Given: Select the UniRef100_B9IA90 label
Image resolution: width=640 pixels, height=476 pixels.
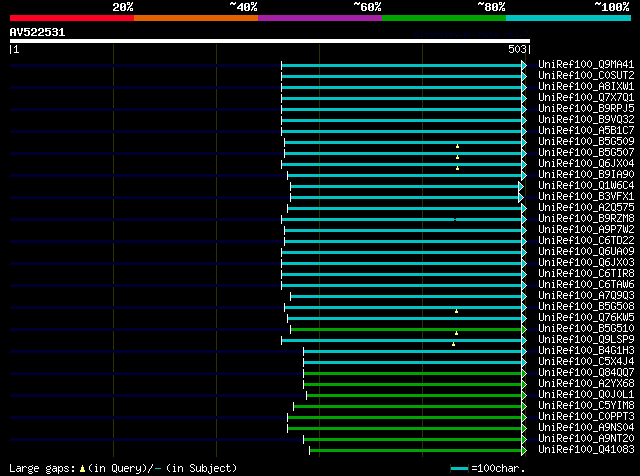Looking at the screenshot, I should (586, 175).
